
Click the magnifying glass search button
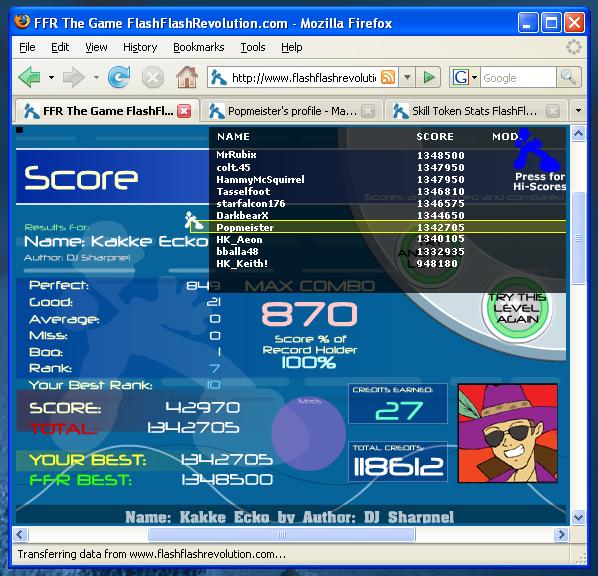point(568,77)
